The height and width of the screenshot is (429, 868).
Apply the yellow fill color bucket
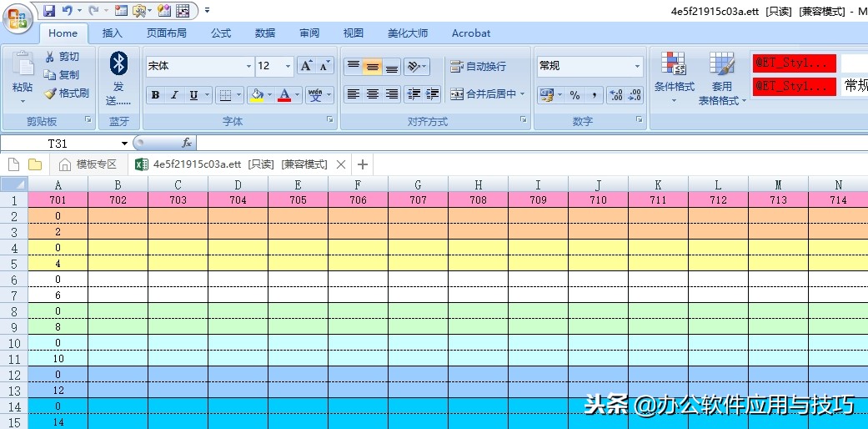pyautogui.click(x=256, y=95)
